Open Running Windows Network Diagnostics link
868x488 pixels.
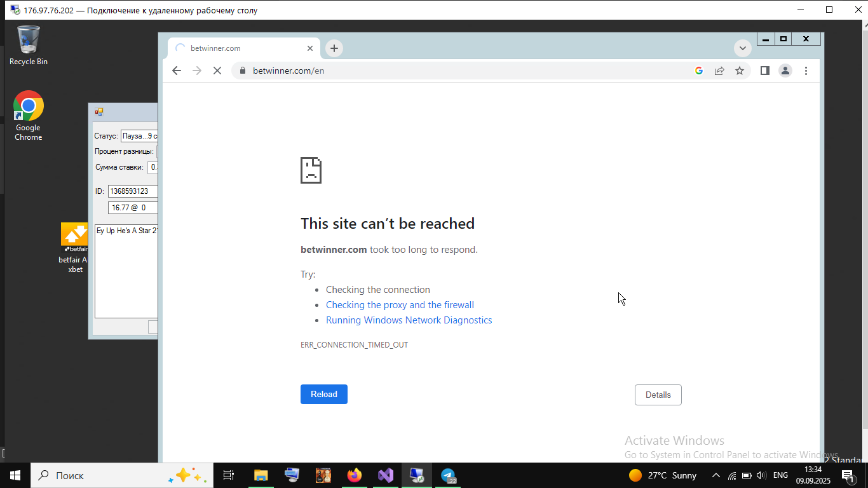(x=409, y=320)
